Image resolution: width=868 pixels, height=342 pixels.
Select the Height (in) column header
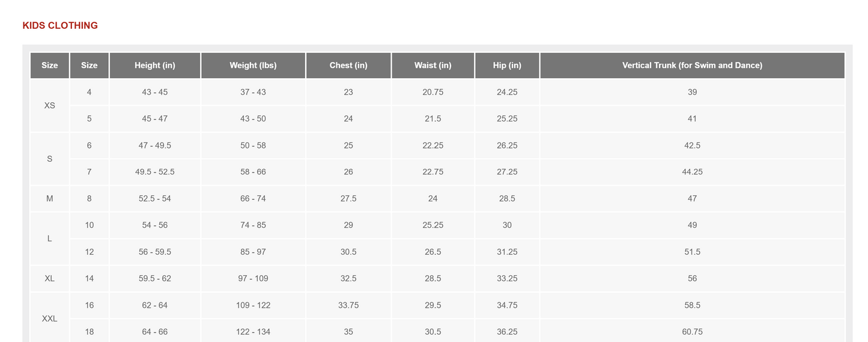(154, 66)
